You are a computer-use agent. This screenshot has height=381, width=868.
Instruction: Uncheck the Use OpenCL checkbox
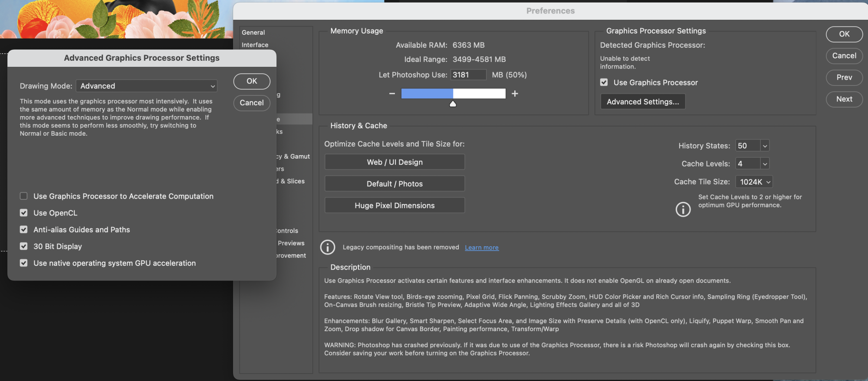coord(24,213)
